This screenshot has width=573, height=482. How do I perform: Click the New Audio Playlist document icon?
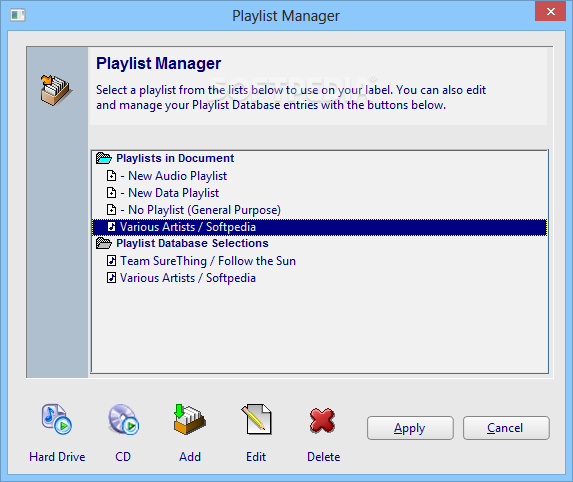pyautogui.click(x=111, y=176)
